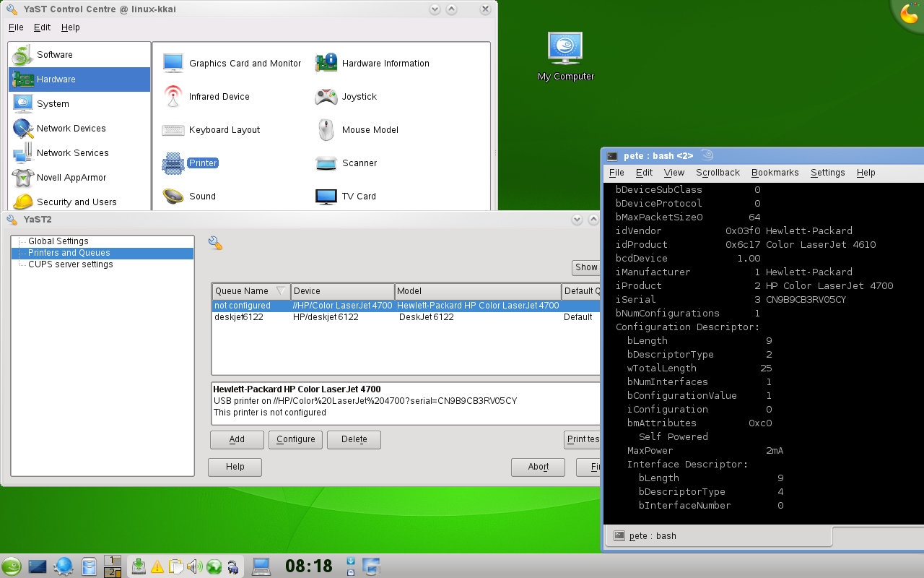
Task: Click the Help button in YaST2
Action: tap(235, 467)
